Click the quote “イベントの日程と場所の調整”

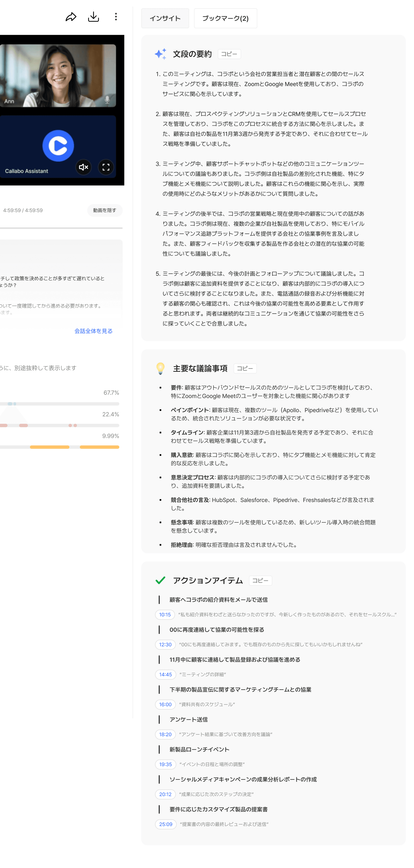click(212, 765)
